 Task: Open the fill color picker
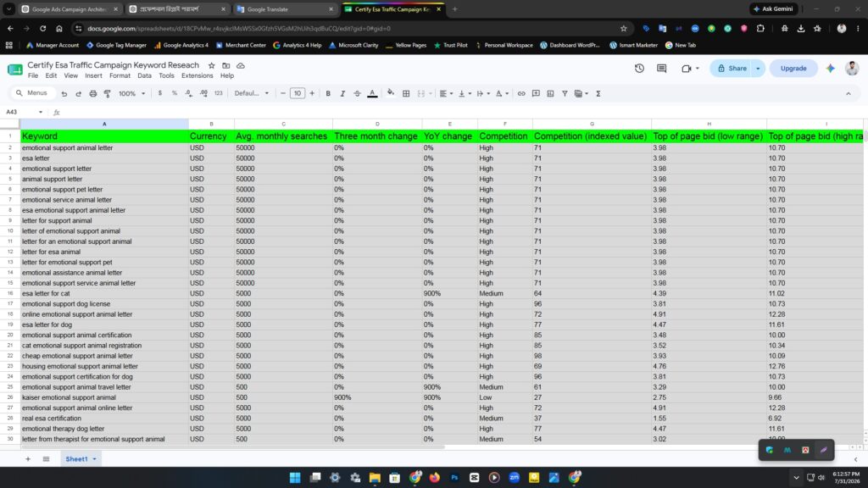(x=391, y=93)
